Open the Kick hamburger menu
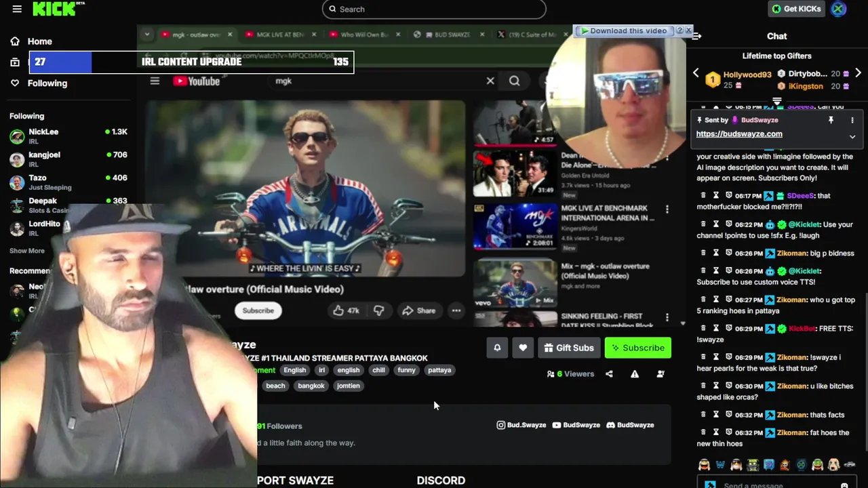Image resolution: width=868 pixels, height=488 pixels. (17, 9)
